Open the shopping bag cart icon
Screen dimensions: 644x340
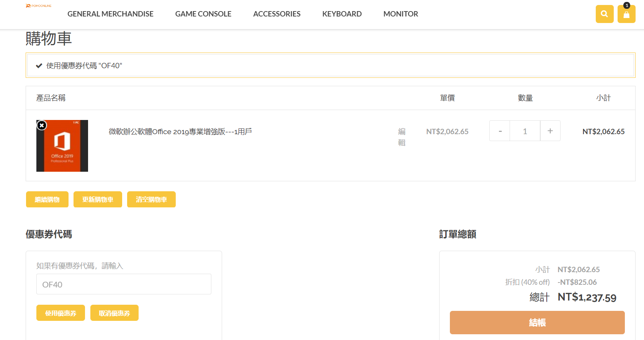pos(626,15)
